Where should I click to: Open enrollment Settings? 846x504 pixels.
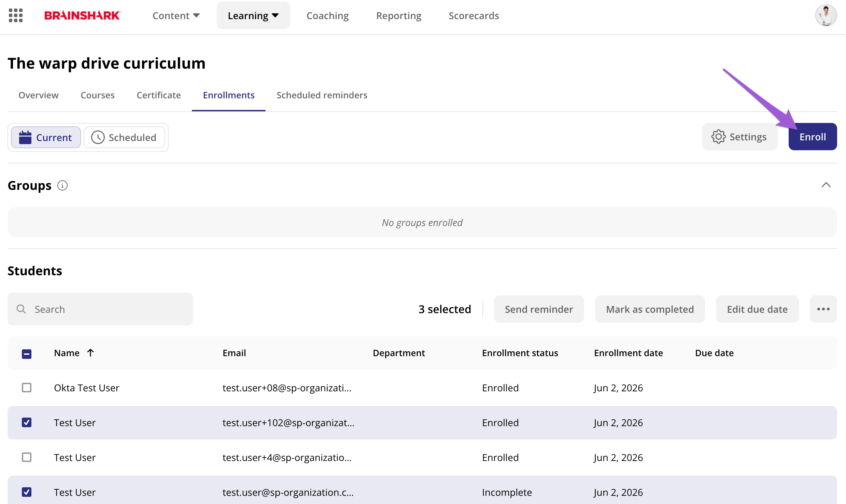pyautogui.click(x=739, y=137)
